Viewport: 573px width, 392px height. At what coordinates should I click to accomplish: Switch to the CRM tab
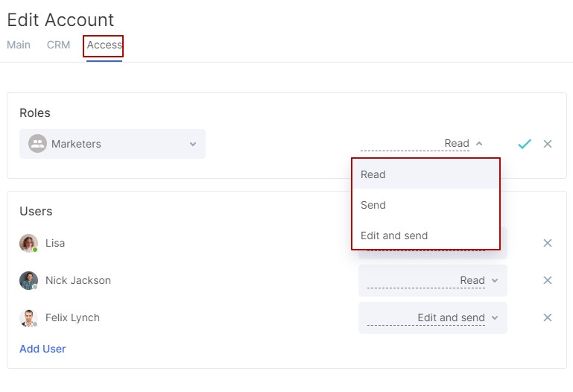pyautogui.click(x=58, y=45)
